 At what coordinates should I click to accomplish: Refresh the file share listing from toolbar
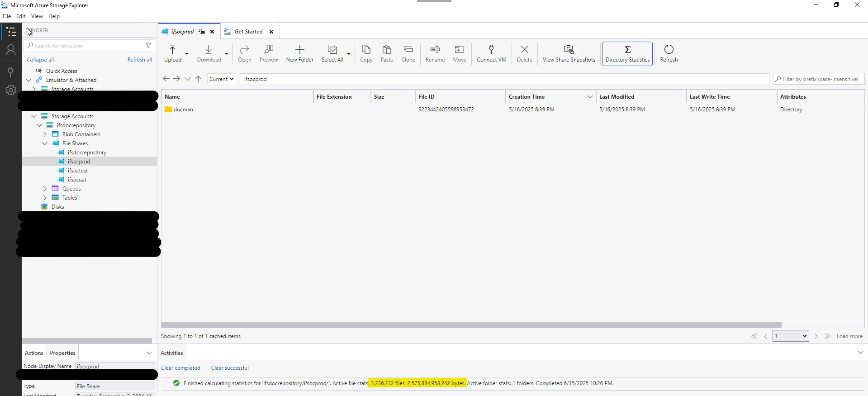click(669, 53)
